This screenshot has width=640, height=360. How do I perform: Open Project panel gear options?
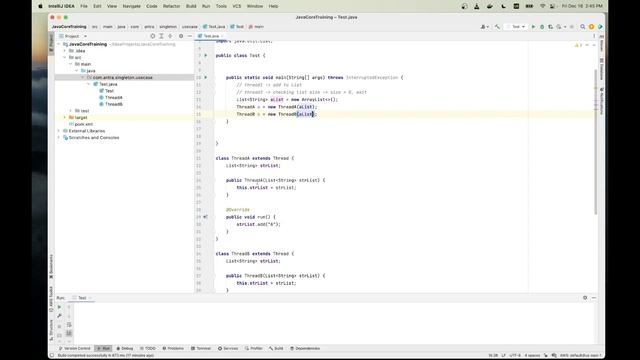point(181,36)
